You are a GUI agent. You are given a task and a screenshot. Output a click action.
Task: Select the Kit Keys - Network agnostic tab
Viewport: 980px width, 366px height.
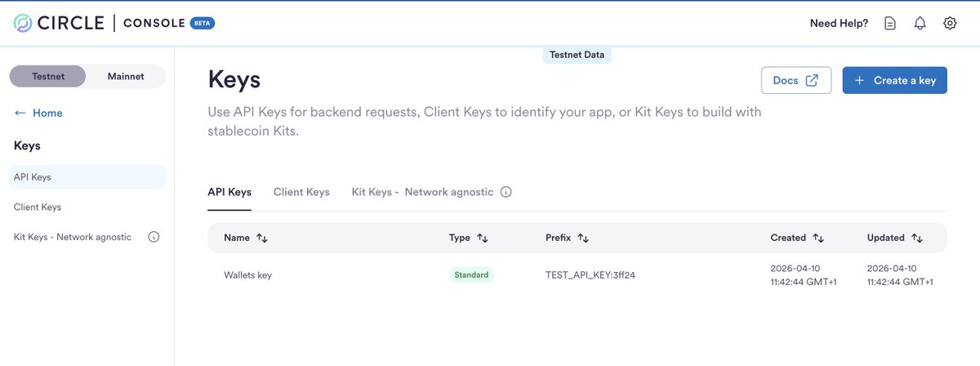tap(422, 192)
